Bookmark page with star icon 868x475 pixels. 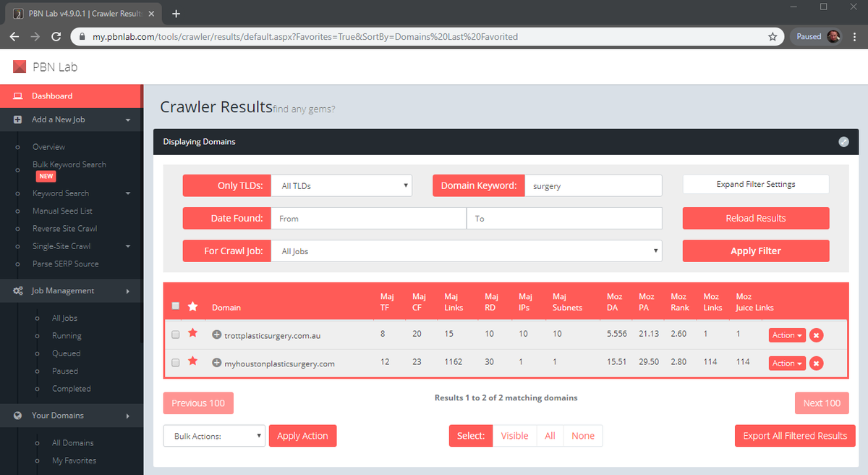coord(773,36)
